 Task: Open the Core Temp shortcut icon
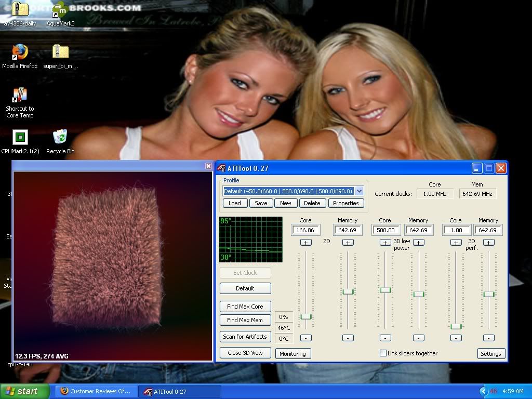[x=20, y=96]
